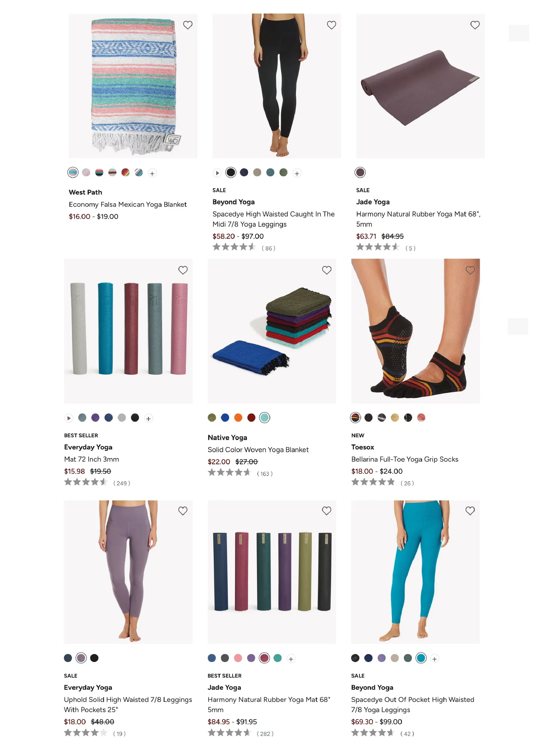Add Beyond Yoga Caught In The Midi leggings to wishlist
Image resolution: width=547 pixels, height=756 pixels.
point(331,25)
